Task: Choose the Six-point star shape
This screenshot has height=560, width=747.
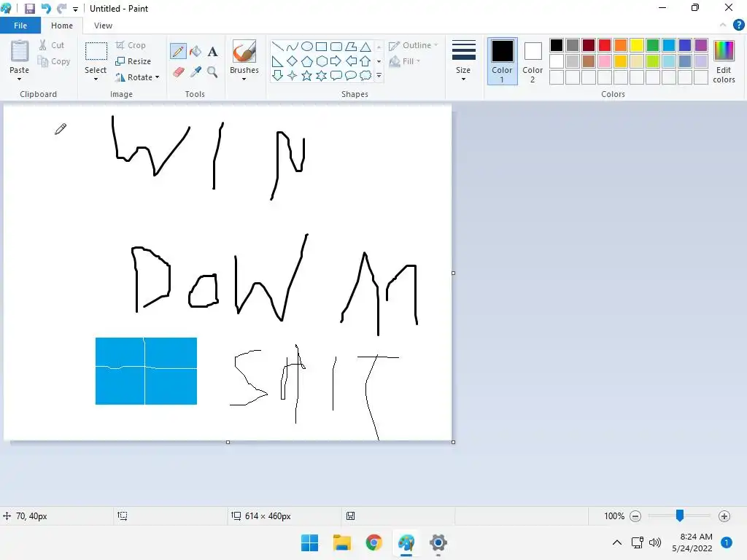Action: pyautogui.click(x=322, y=75)
